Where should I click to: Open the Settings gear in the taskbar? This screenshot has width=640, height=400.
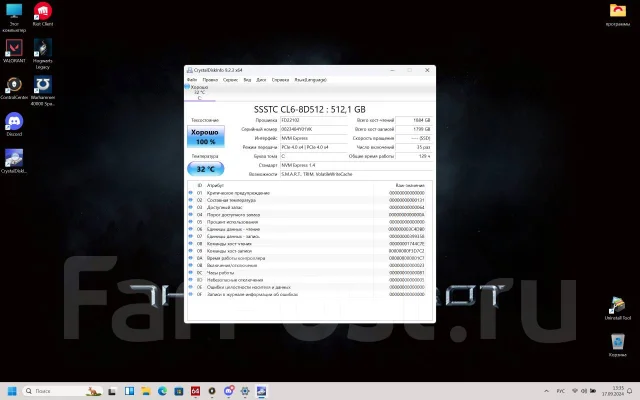pos(245,391)
